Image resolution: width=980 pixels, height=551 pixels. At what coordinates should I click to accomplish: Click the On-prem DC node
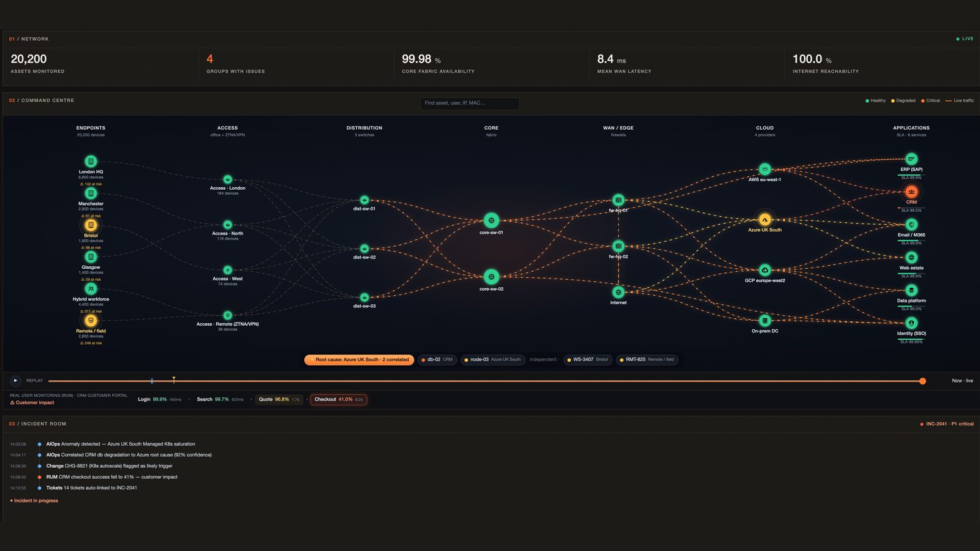tap(765, 321)
